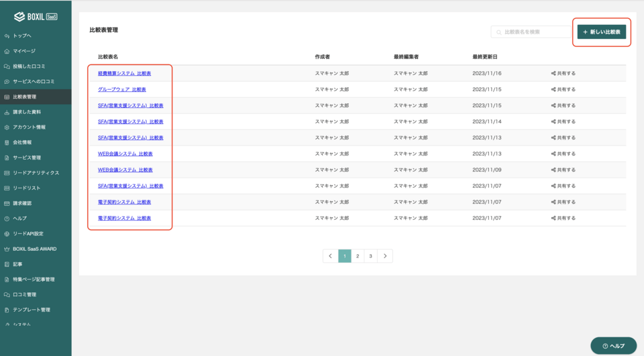Click the BOXIL SaaS logo
This screenshot has width=644, height=356.
pos(36,16)
